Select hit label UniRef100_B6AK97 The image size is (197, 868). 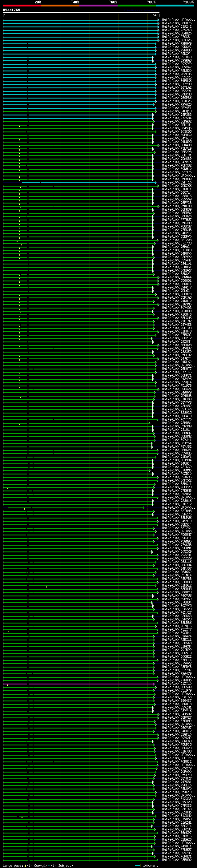coord(177,833)
